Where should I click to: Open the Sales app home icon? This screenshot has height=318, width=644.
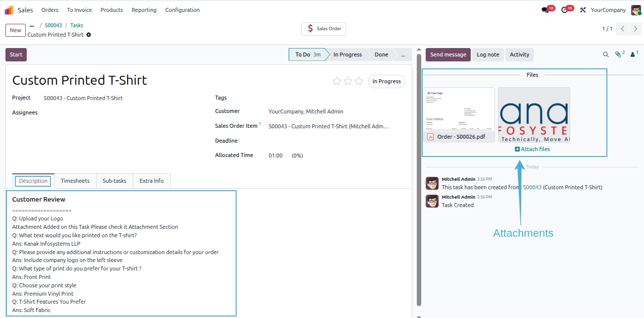(9, 10)
